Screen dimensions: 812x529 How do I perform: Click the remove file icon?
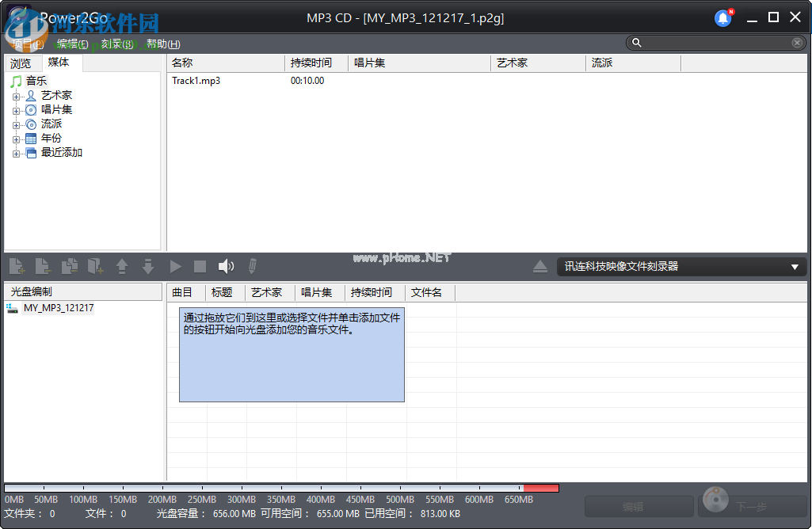tap(44, 266)
